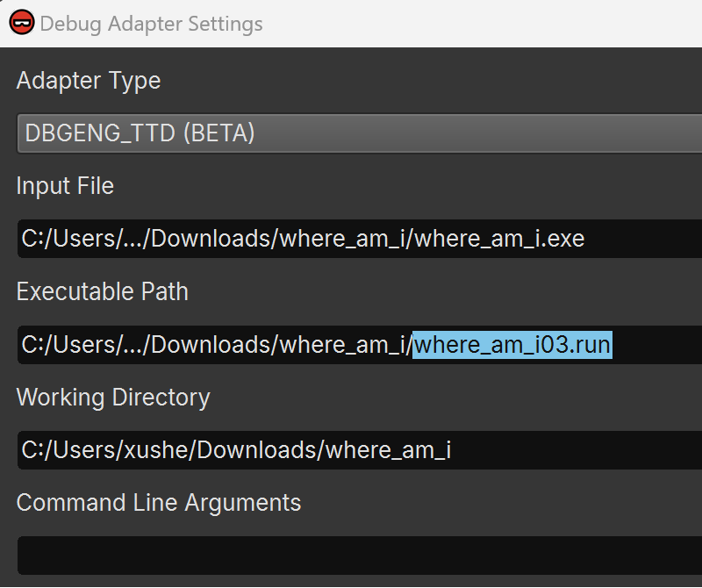Click the Binary Ninja logo icon

21,23
